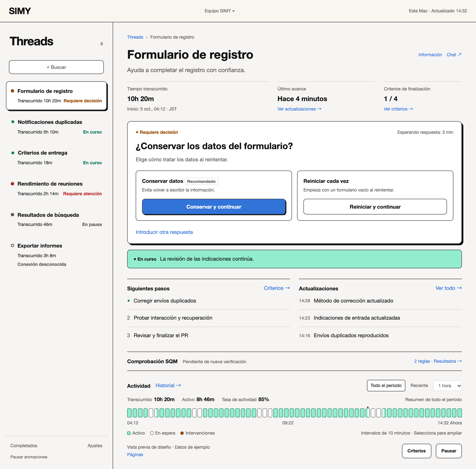
Task: Select step Corregir envíos duplicados
Action: click(x=208, y=301)
